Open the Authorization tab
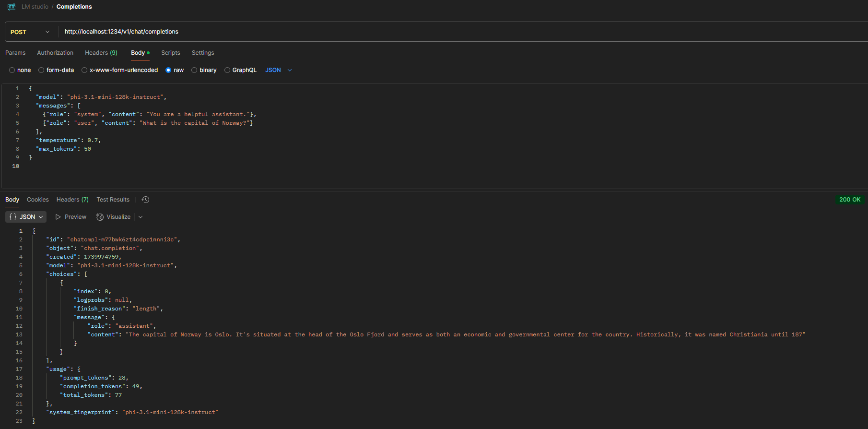 click(x=55, y=53)
